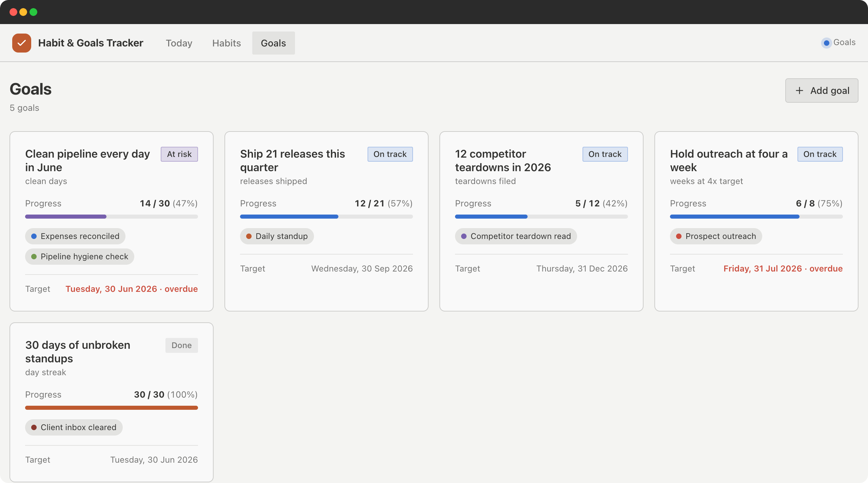This screenshot has width=868, height=483.
Task: Click the 12 / 21 (57%) progress value
Action: click(384, 203)
